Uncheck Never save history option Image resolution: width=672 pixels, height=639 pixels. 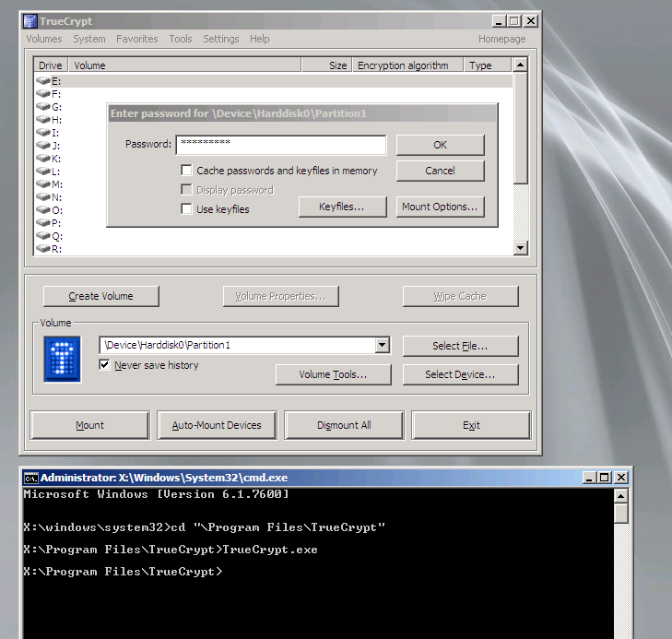[105, 365]
